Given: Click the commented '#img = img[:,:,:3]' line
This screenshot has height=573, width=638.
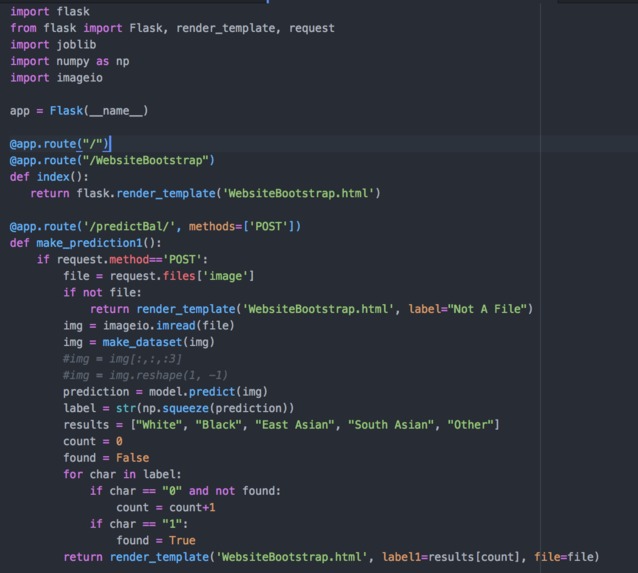Looking at the screenshot, I should [122, 359].
